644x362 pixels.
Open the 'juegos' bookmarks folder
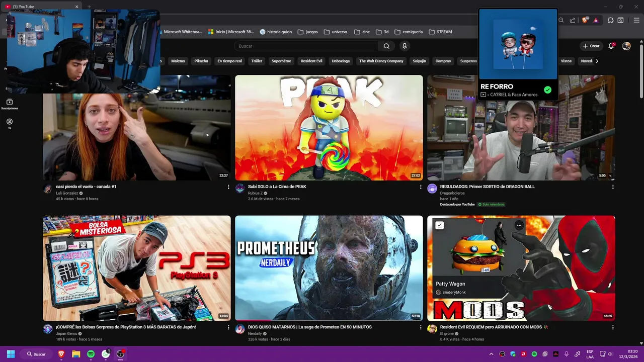click(x=307, y=32)
